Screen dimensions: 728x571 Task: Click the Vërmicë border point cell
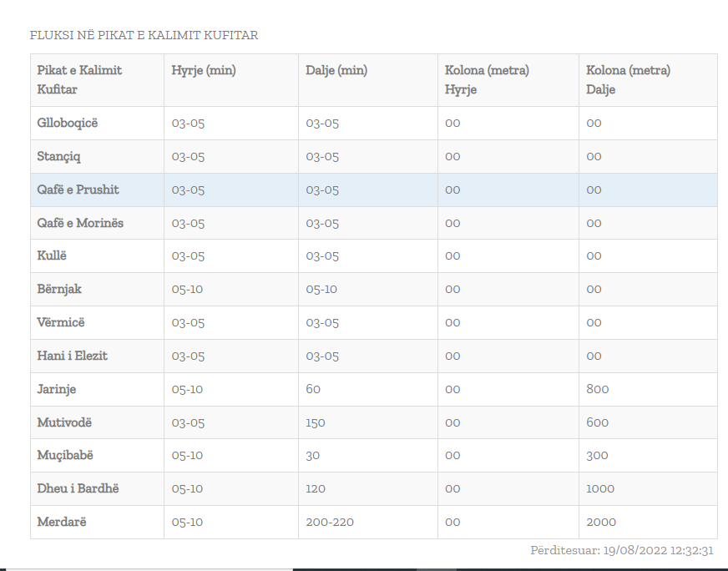[61, 322]
